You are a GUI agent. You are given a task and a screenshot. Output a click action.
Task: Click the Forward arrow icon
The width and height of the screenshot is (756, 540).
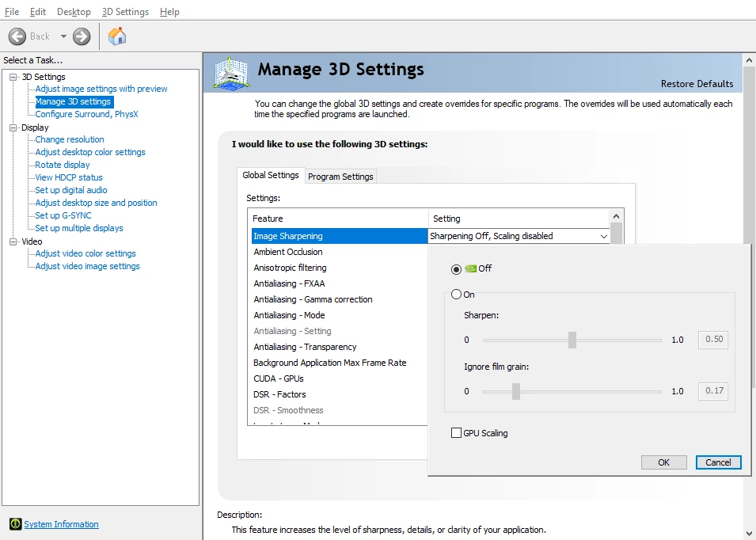point(82,36)
